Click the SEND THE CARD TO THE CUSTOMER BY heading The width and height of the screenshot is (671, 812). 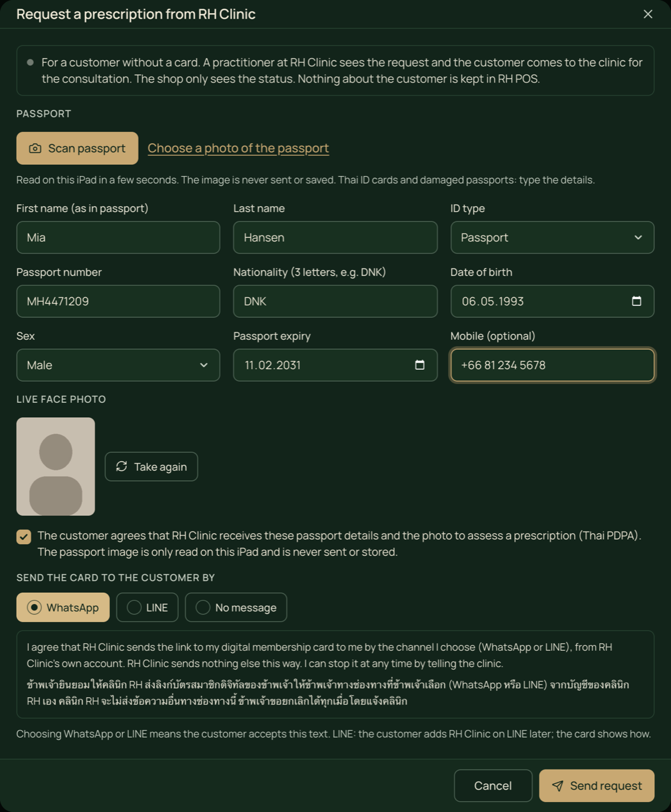coord(116,578)
